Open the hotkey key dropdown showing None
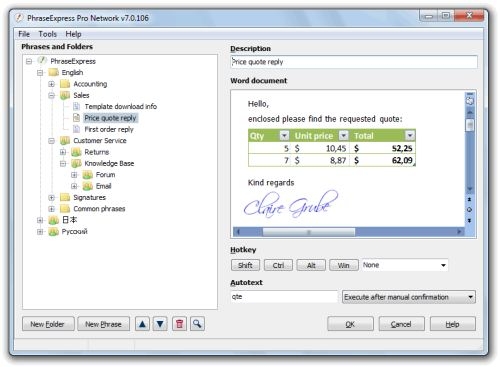 pyautogui.click(x=405, y=265)
